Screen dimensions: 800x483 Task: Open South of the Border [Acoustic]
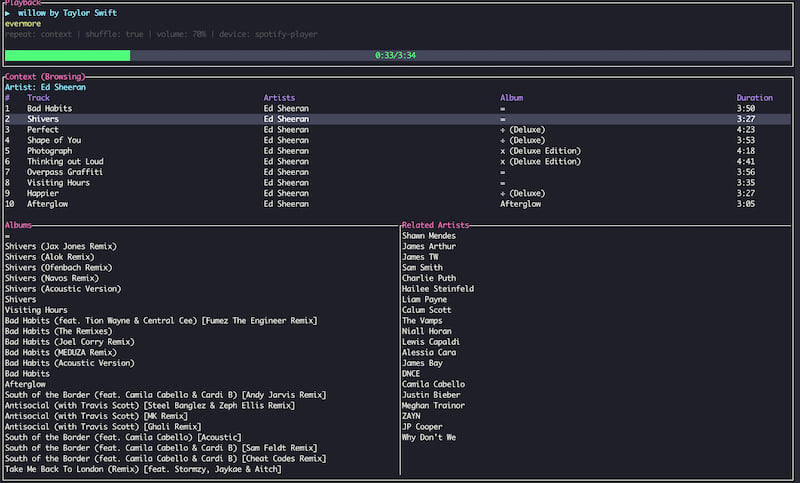pyautogui.click(x=123, y=438)
